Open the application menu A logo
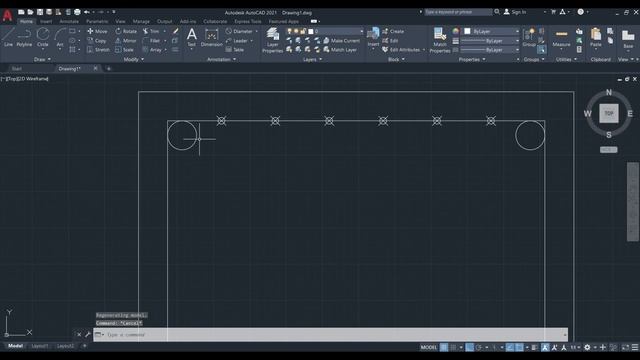640x360 pixels. [x=7, y=16]
